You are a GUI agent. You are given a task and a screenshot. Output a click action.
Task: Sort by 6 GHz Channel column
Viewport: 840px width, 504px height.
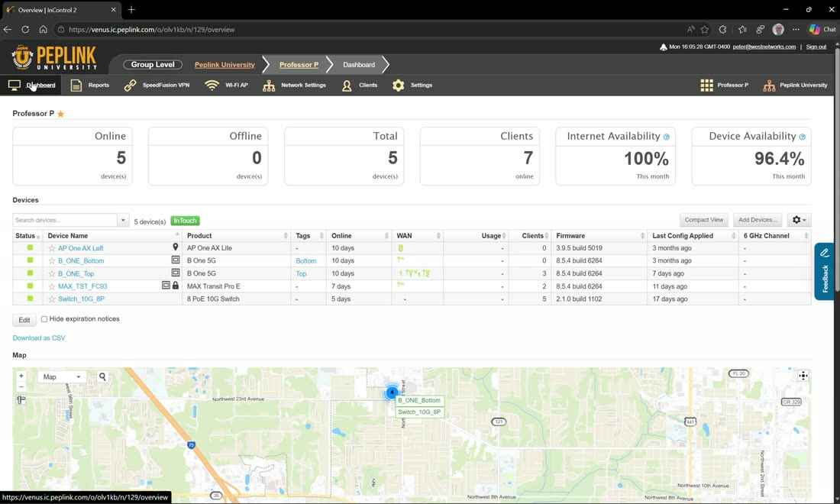pyautogui.click(x=774, y=236)
